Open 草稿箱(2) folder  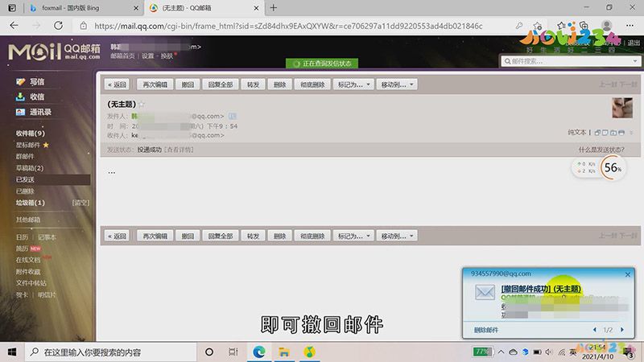[30, 168]
